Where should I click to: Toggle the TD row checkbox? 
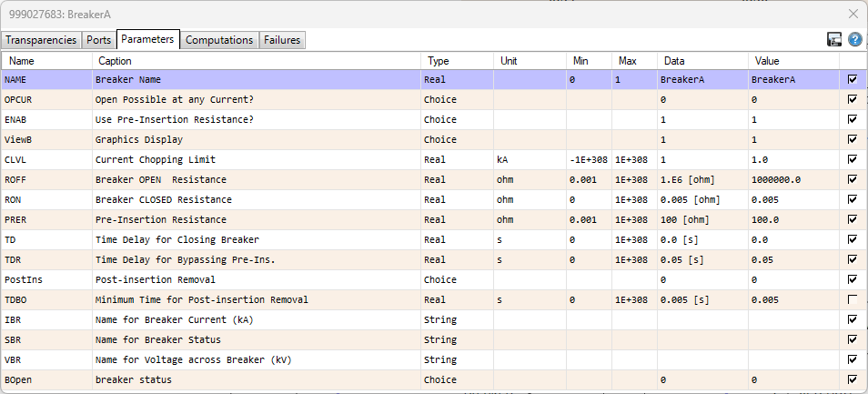tap(853, 239)
